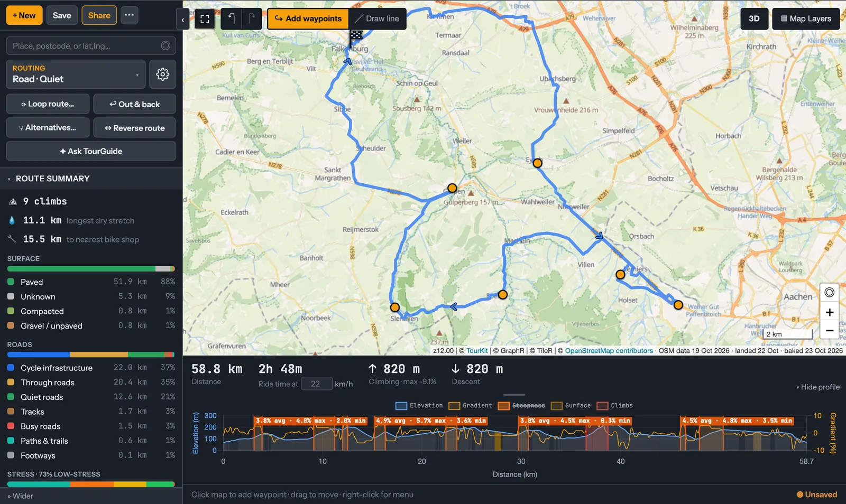
Task: Make route Out & back
Action: click(x=135, y=104)
